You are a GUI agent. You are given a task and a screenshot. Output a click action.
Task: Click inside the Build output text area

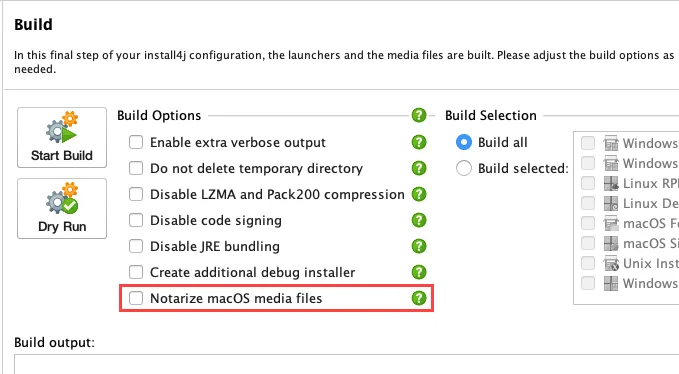(x=346, y=364)
